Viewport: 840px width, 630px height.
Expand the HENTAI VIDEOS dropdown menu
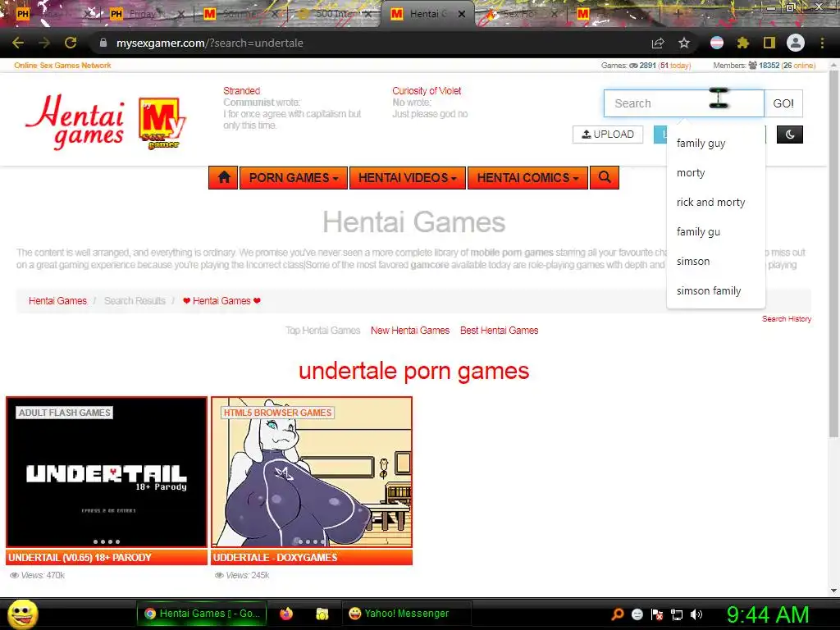tap(407, 178)
